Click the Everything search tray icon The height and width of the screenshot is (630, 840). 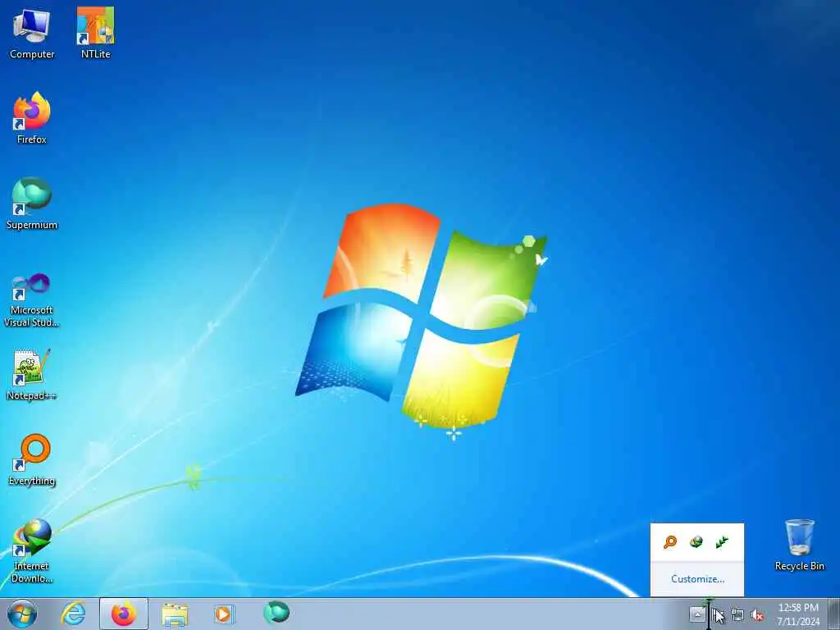pyautogui.click(x=669, y=542)
